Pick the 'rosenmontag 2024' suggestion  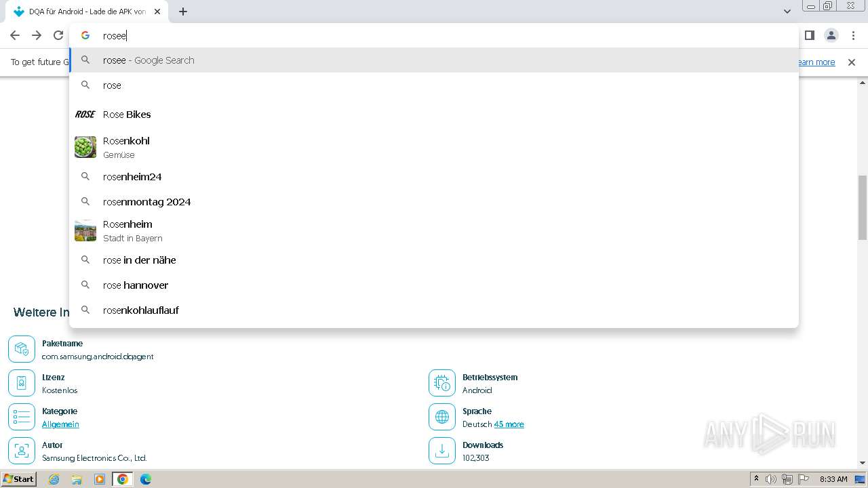(434, 202)
